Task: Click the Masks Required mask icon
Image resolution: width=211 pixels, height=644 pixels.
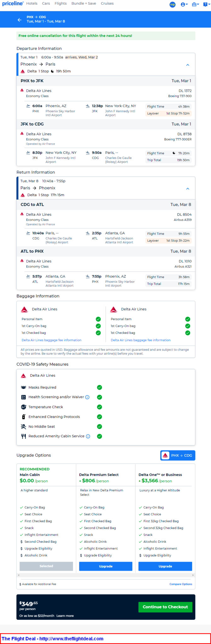Action: [x=23, y=388]
